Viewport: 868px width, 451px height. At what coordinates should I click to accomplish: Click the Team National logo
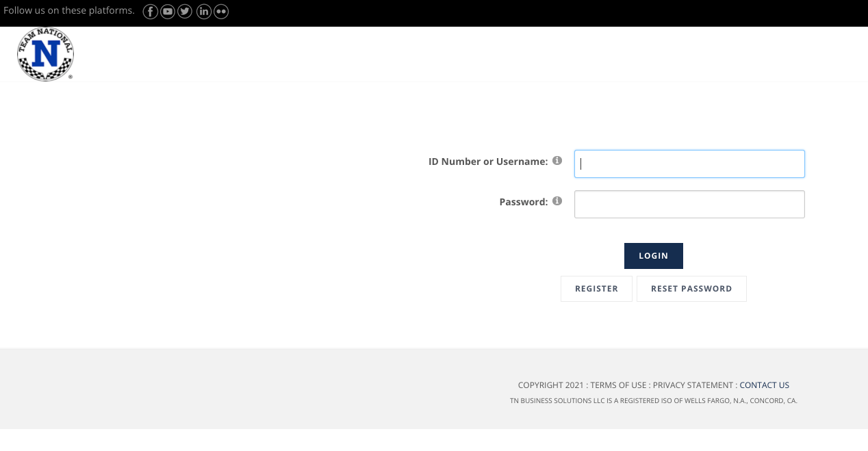[x=45, y=54]
